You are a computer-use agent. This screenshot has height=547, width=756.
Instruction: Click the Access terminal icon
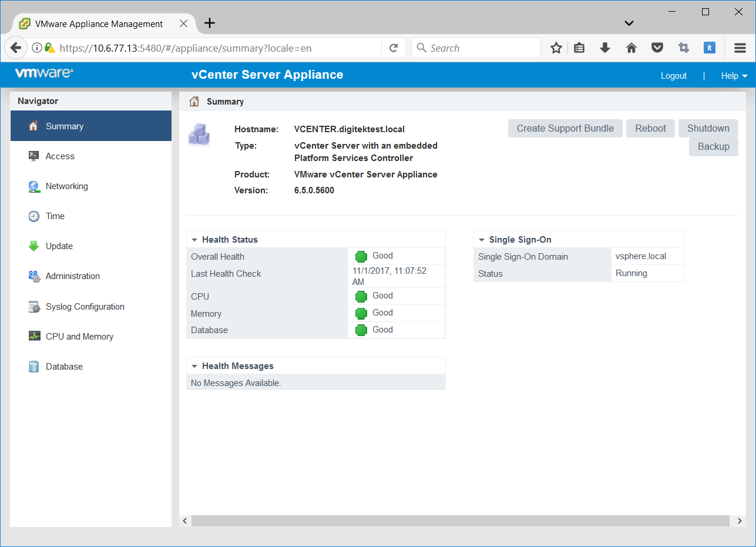pos(33,156)
